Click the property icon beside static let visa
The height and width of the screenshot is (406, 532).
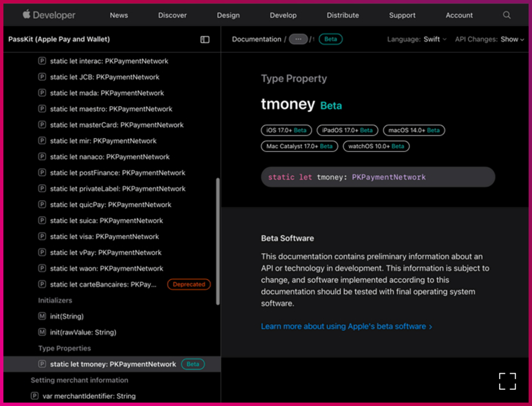[42, 237]
